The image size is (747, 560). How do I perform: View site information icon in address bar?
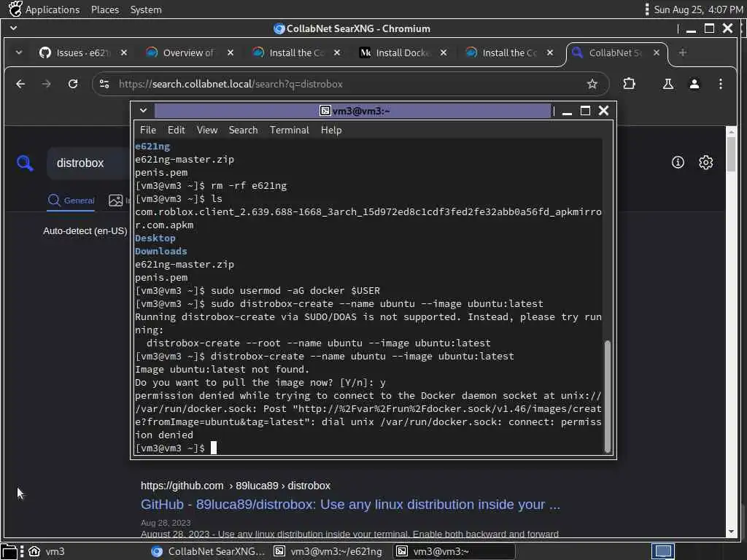pyautogui.click(x=104, y=85)
